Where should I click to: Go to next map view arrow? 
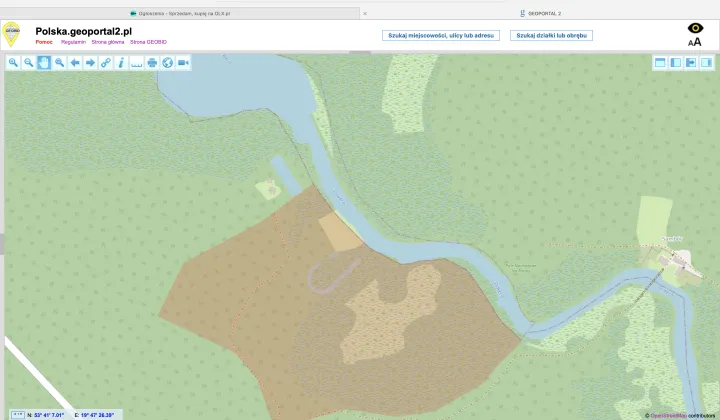(90, 63)
